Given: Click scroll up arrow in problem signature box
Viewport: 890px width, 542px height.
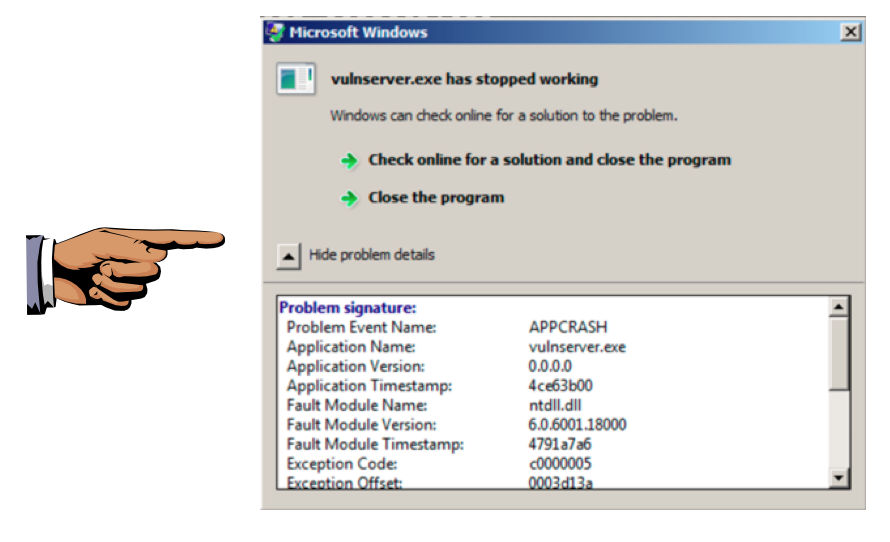Looking at the screenshot, I should (x=838, y=307).
